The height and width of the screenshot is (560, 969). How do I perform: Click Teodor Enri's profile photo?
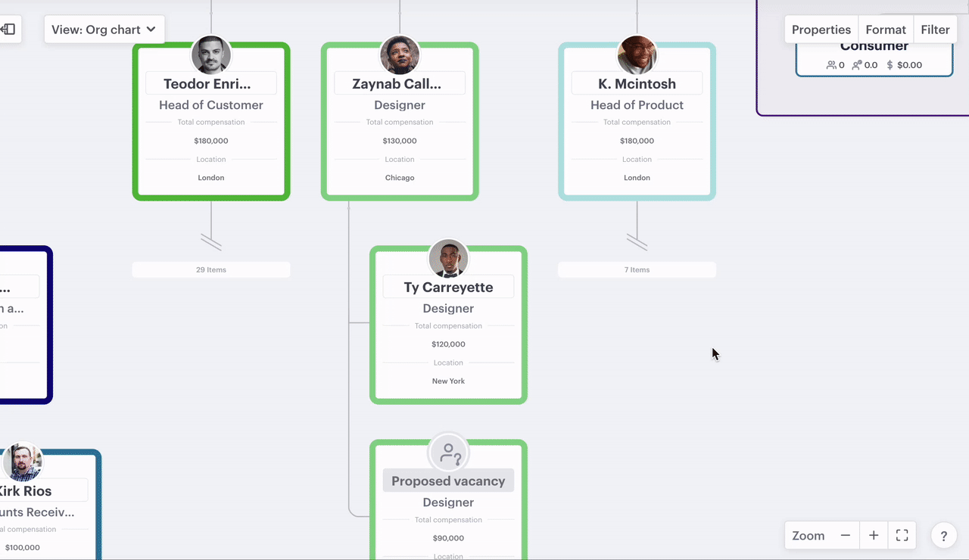coord(211,55)
